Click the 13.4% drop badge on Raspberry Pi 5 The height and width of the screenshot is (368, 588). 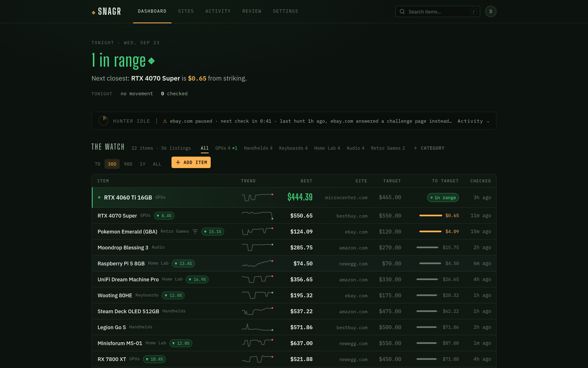(x=183, y=263)
